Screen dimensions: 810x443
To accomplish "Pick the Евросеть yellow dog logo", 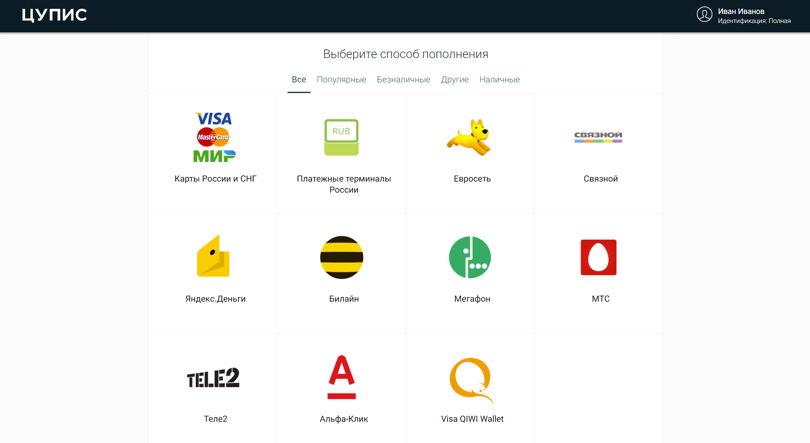I will 470,137.
